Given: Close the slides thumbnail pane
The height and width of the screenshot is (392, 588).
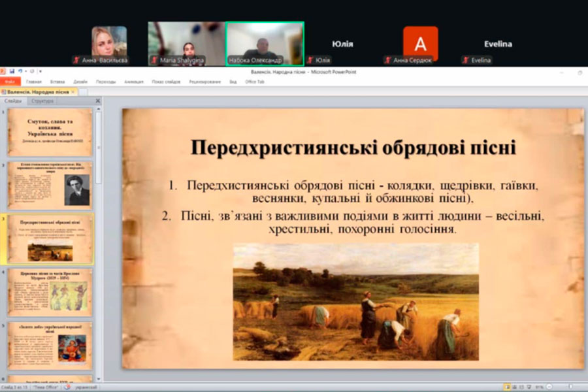Looking at the screenshot, I should (x=98, y=101).
